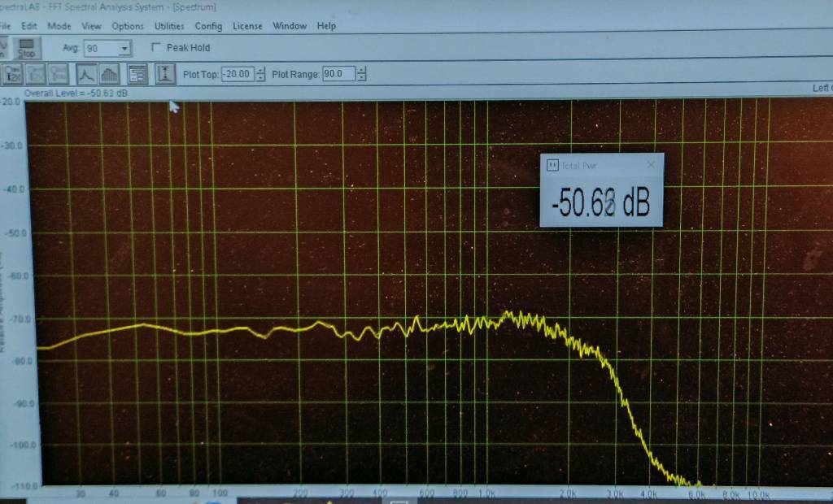Click the Plot Top spinner arrows
Image resolution: width=833 pixels, height=504 pixels.
(260, 75)
